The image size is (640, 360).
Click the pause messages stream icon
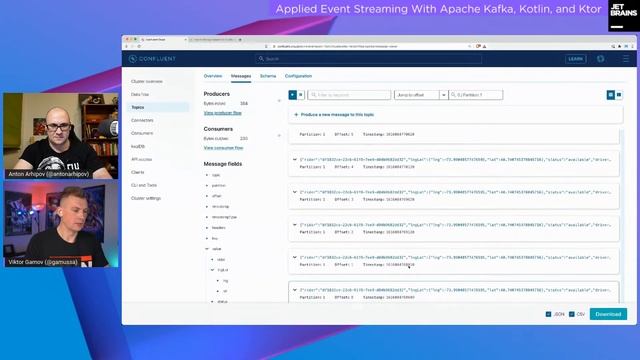[301, 95]
